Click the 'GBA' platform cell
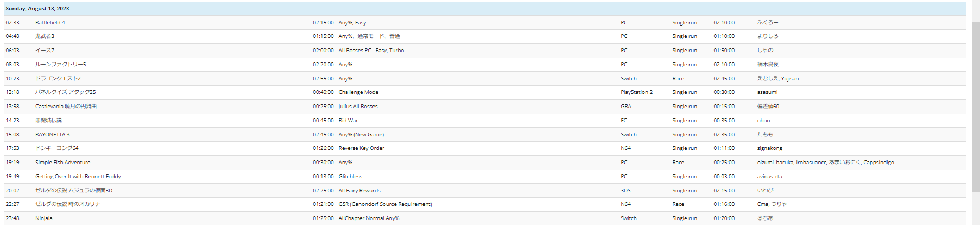This screenshot has width=980, height=225. click(625, 107)
